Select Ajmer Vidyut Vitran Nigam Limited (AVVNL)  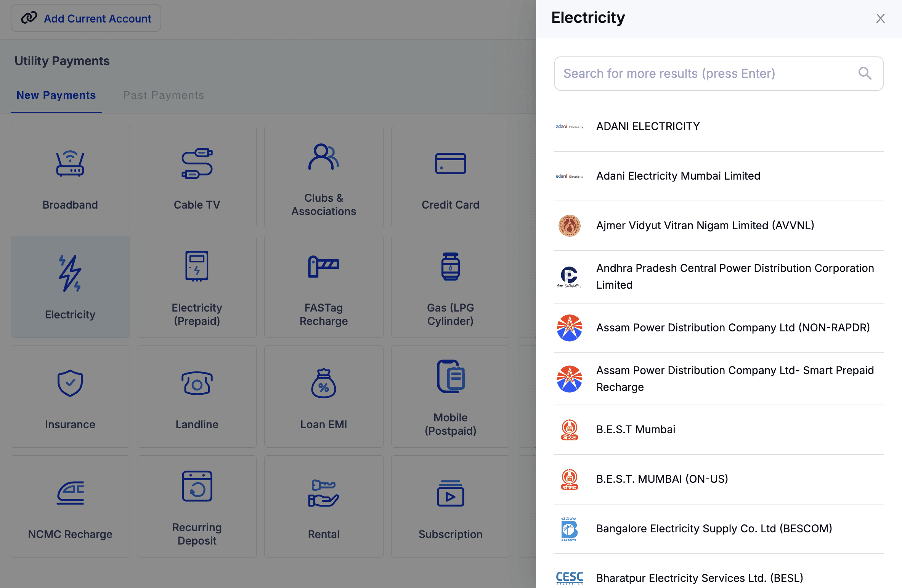pyautogui.click(x=705, y=225)
